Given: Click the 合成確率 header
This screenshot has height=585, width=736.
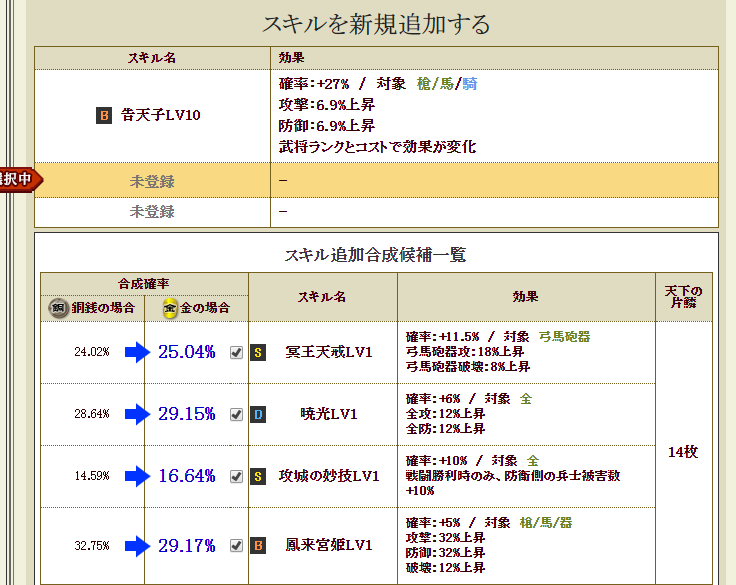Looking at the screenshot, I should click(x=144, y=284).
